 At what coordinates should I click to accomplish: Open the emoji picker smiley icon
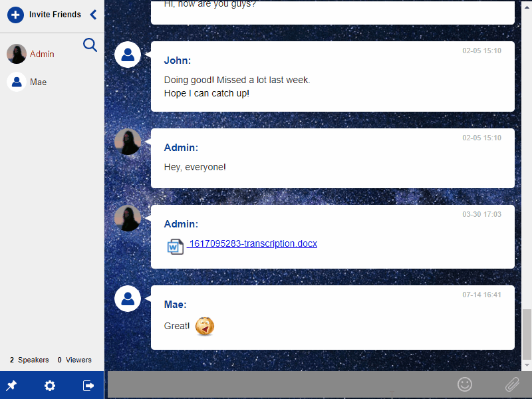(x=465, y=384)
